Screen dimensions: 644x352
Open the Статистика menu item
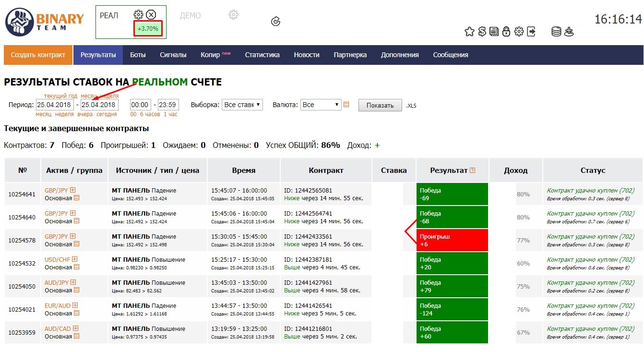[x=262, y=55]
